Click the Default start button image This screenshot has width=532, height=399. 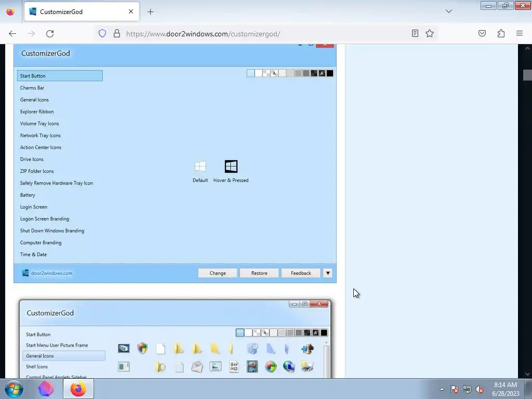pos(200,166)
